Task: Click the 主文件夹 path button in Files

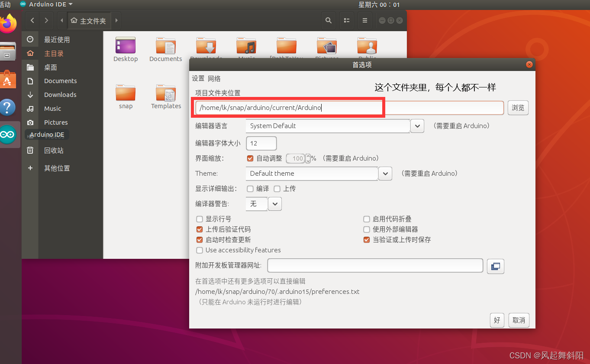Action: click(89, 20)
